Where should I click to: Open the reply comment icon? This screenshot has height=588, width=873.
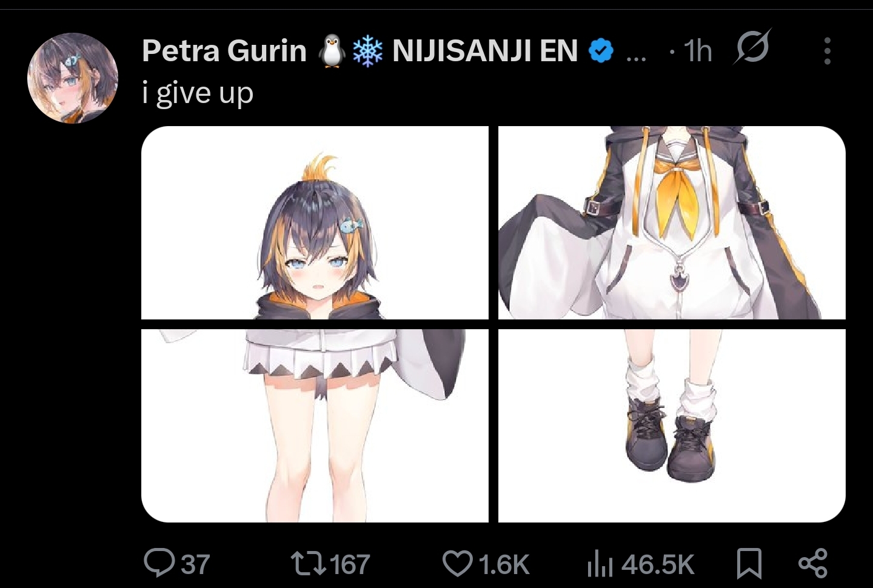159,563
